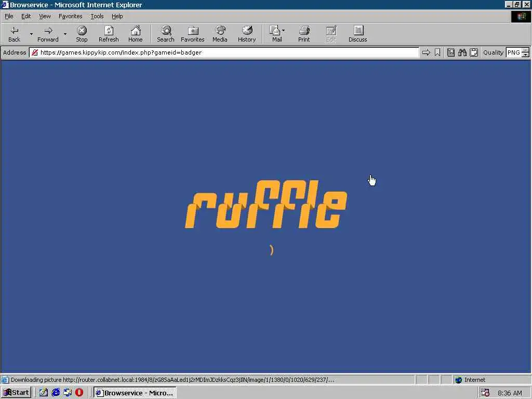
Task: Stop the page from loading
Action: (82, 34)
